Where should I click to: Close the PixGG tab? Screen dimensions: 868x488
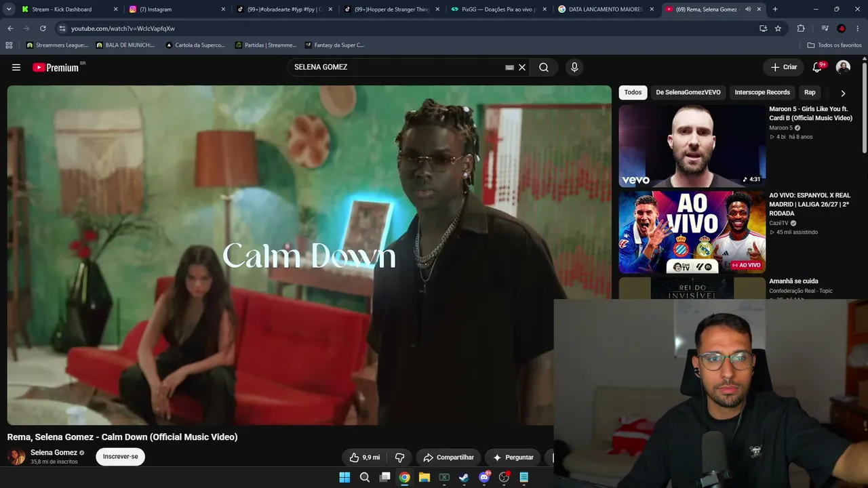545,9
